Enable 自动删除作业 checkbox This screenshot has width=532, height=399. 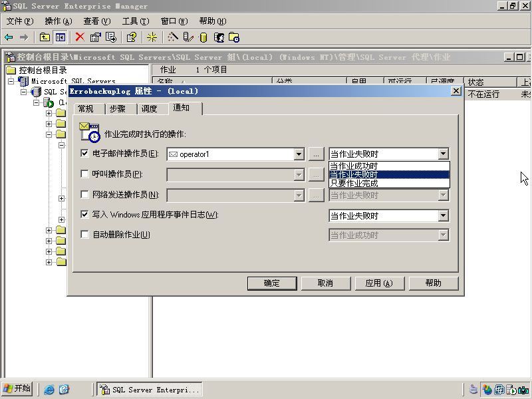(x=84, y=235)
